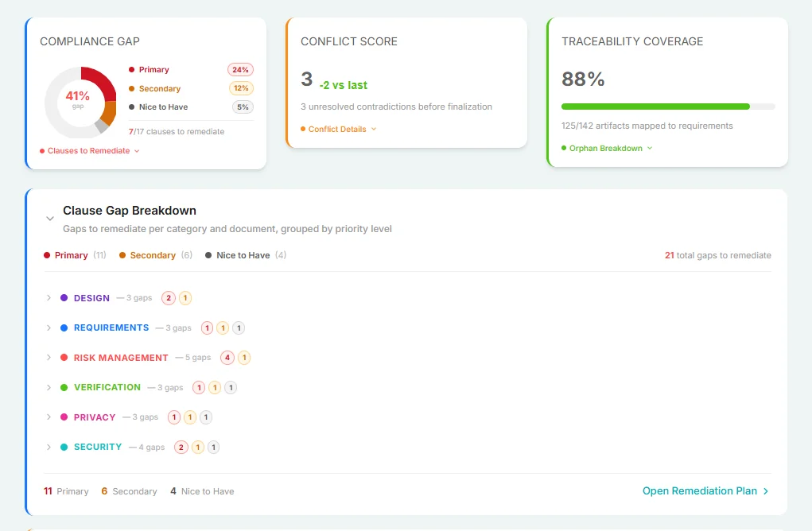
Task: Click the Security primary badge showing 2
Action: [x=181, y=448]
